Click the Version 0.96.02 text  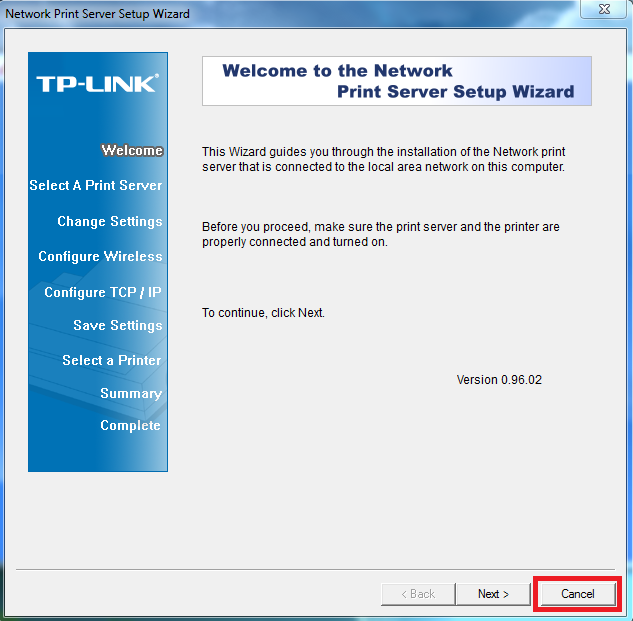click(x=499, y=380)
